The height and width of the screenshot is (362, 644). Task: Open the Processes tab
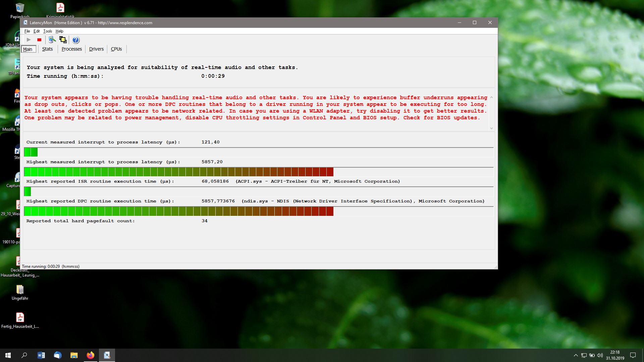71,49
